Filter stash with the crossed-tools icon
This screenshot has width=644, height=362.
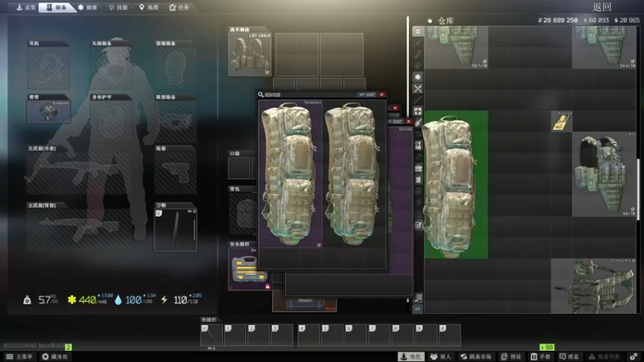coord(418,88)
